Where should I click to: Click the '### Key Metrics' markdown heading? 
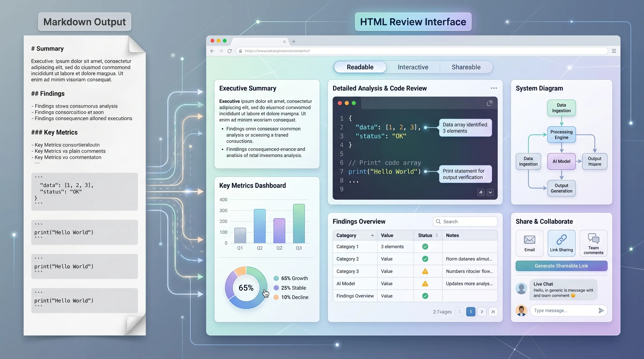(54, 132)
